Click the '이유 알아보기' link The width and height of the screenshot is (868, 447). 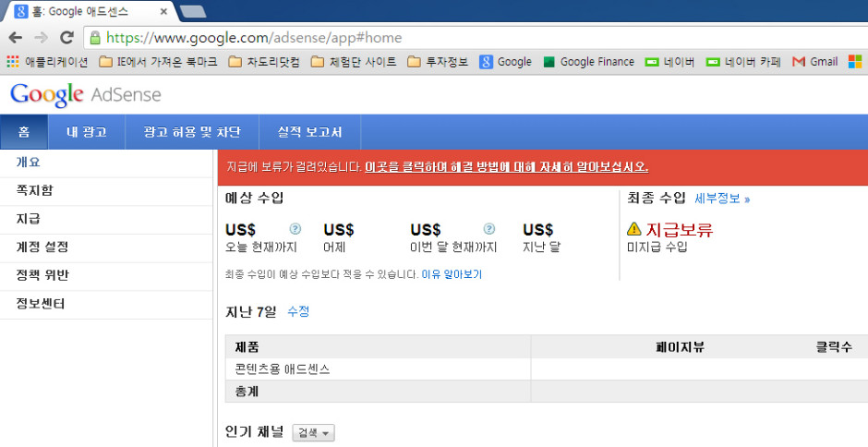(452, 274)
